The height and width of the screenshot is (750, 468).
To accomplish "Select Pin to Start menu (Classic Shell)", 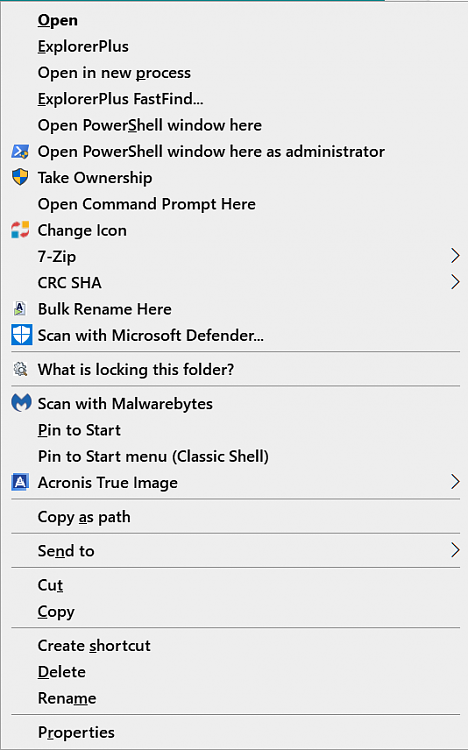I will 153,456.
